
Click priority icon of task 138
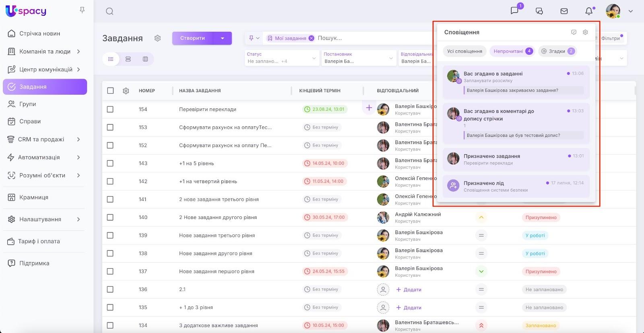481,254
